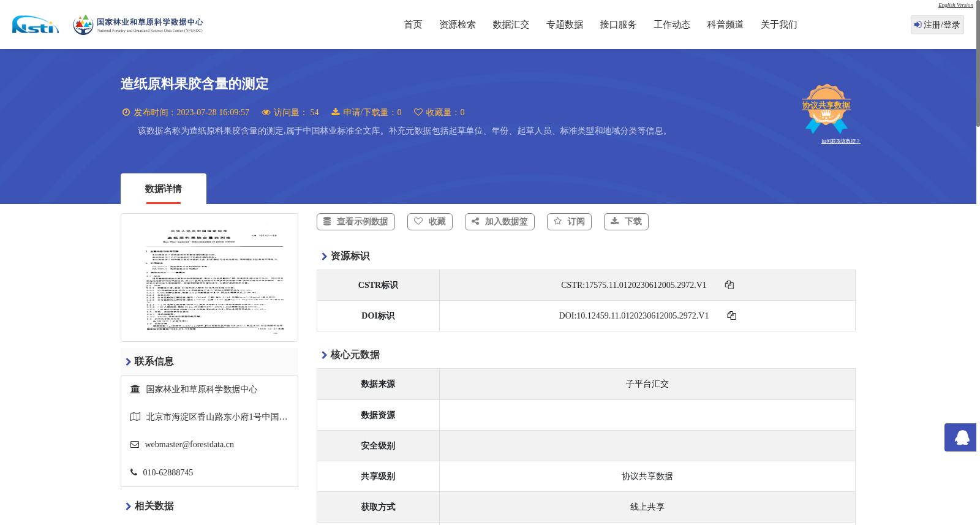Click the 获取方式 label cell
The width and height of the screenshot is (980, 525).
378,507
